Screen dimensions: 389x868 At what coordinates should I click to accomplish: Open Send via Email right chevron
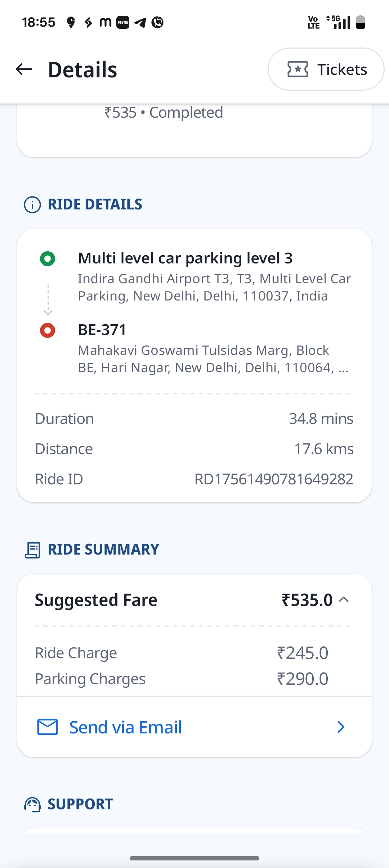pos(341,727)
